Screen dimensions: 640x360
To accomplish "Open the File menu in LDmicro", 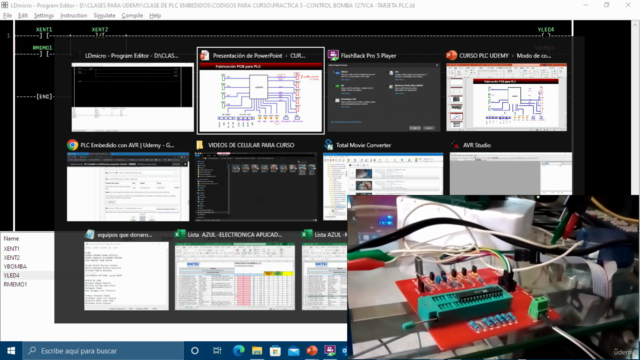I will [7, 16].
